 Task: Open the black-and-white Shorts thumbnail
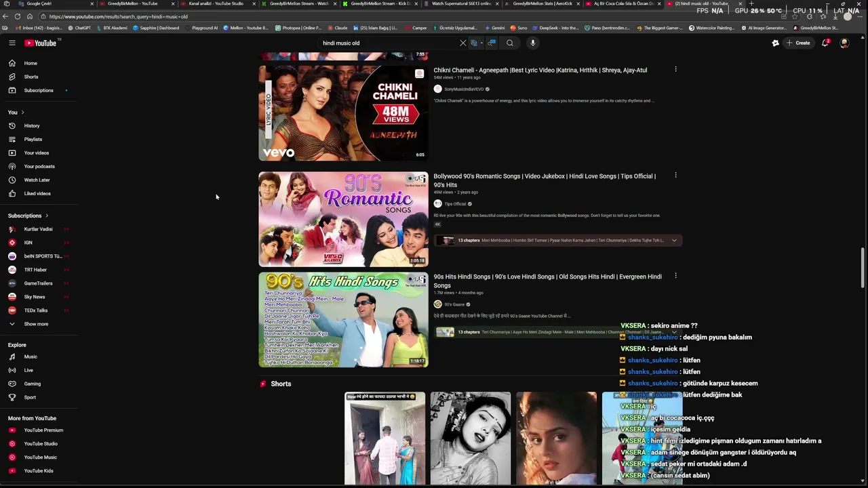pos(470,439)
